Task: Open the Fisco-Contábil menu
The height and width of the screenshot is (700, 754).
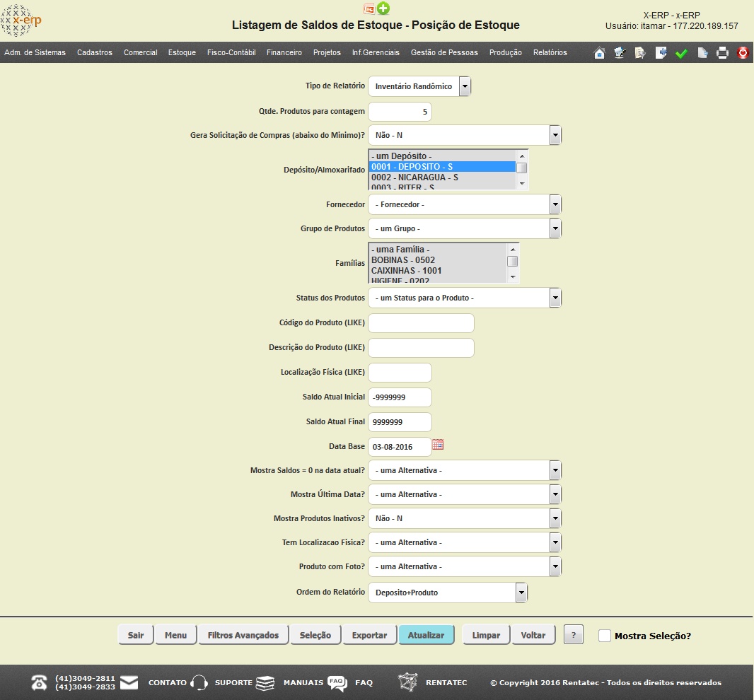Action: click(x=231, y=52)
